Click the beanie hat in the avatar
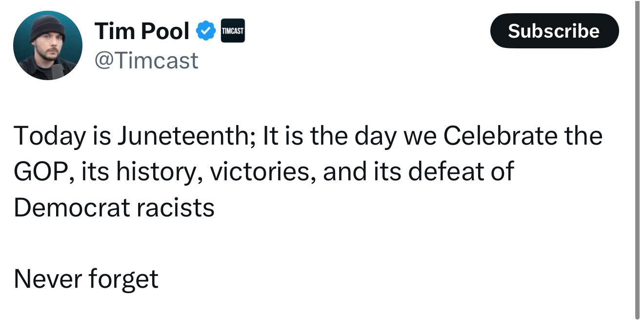 [47, 27]
